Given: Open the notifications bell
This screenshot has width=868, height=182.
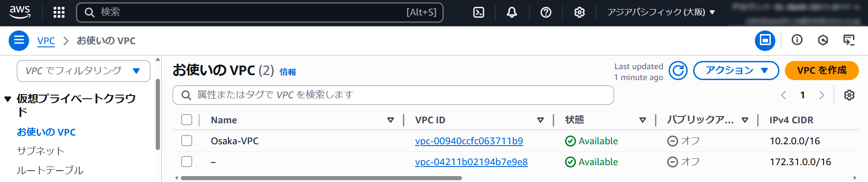Looking at the screenshot, I should pyautogui.click(x=512, y=12).
